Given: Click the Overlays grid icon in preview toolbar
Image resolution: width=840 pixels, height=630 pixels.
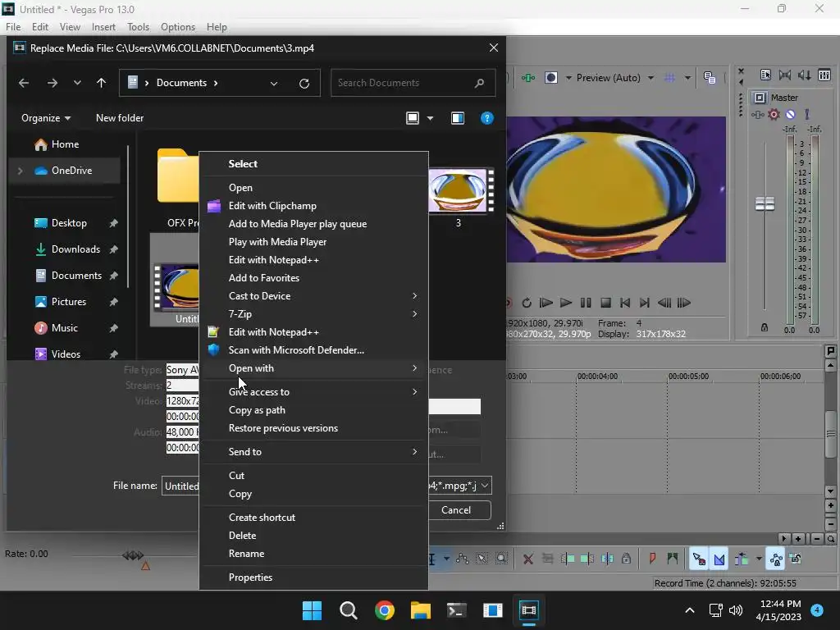Looking at the screenshot, I should pyautogui.click(x=669, y=78).
